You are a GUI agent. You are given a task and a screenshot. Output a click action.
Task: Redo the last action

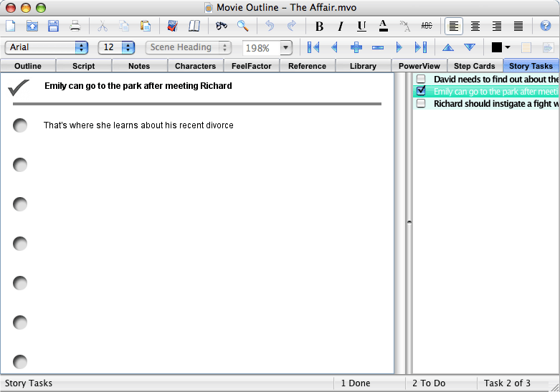pos(292,26)
